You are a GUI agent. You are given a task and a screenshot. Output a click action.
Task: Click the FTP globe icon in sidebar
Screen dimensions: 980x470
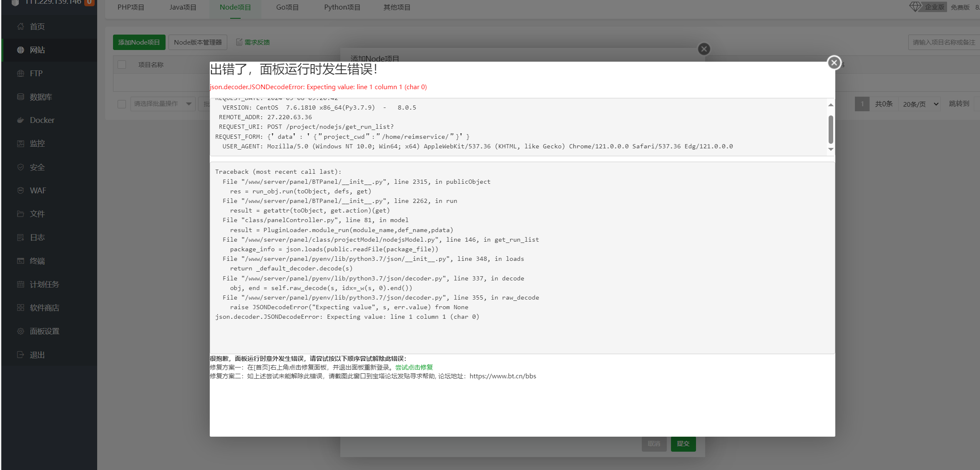20,73
